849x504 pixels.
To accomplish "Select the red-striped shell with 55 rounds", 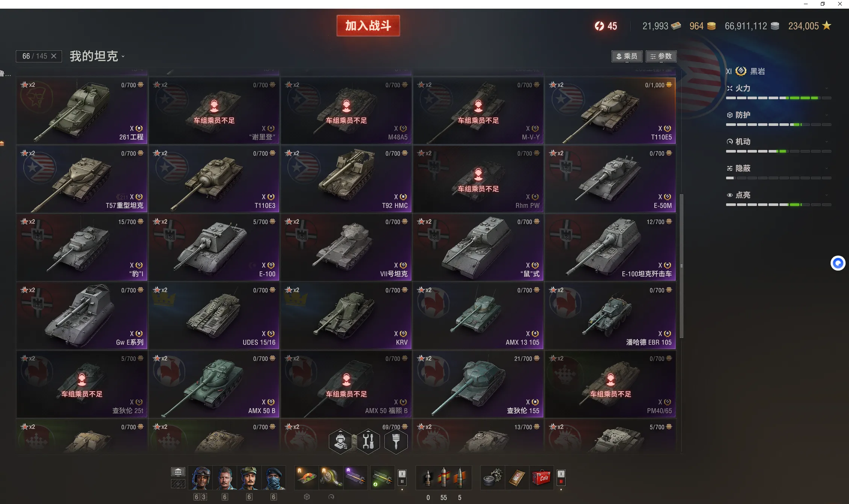I will click(444, 478).
